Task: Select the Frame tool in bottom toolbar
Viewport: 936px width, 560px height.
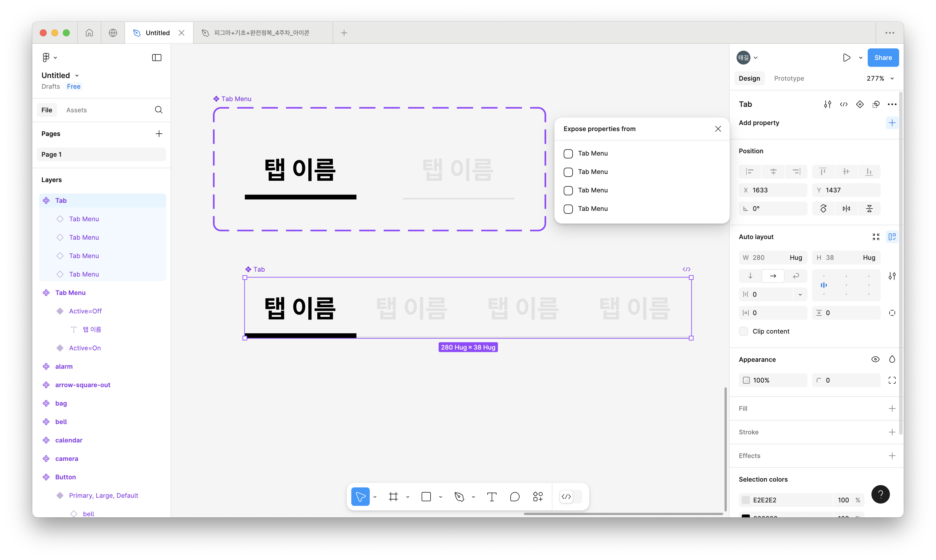Action: point(393,497)
